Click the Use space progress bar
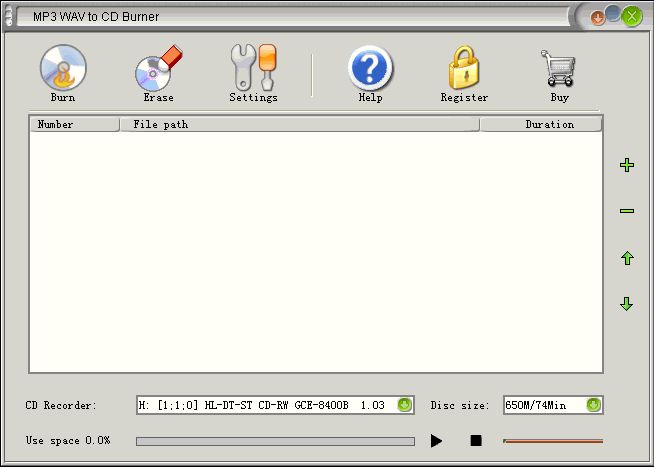654x467 pixels. pos(275,441)
